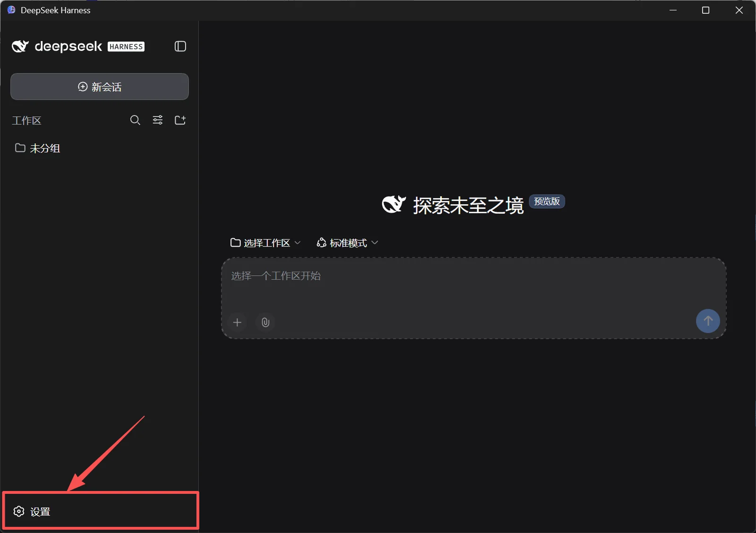
Task: Maximize the DeepSeek Harness window
Action: click(705, 10)
